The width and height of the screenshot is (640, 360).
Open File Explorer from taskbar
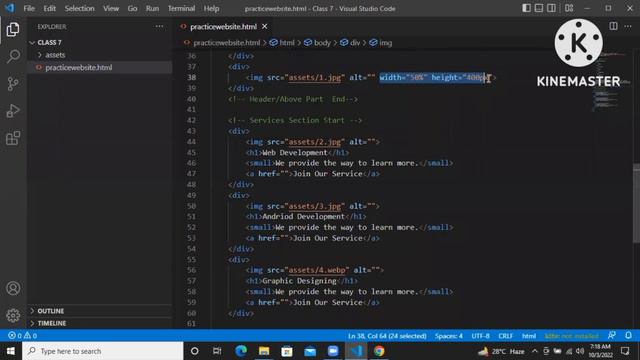[x=264, y=351]
